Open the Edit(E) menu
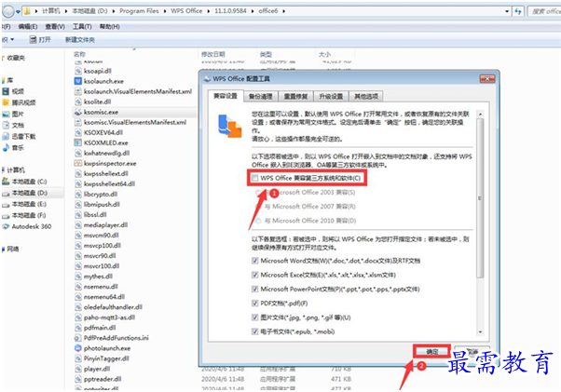Image resolution: width=561 pixels, height=392 pixels. pyautogui.click(x=28, y=27)
